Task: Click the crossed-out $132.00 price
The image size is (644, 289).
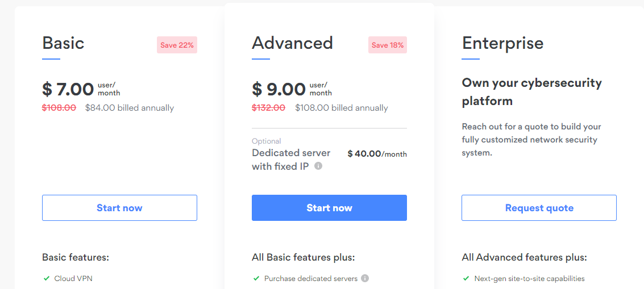Action: 269,108
